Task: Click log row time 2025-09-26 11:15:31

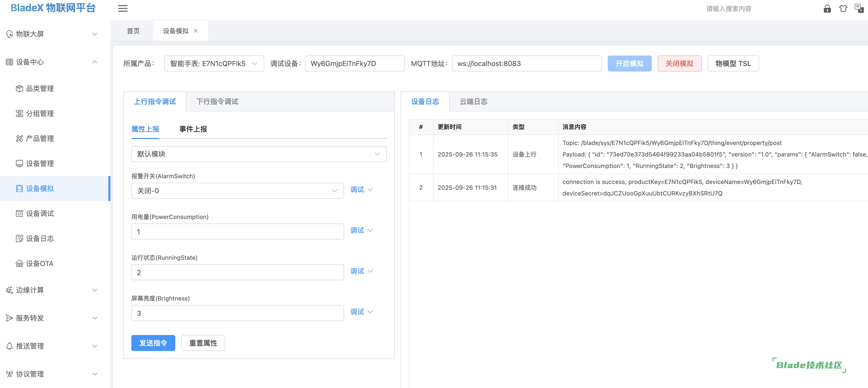Action: [x=467, y=187]
